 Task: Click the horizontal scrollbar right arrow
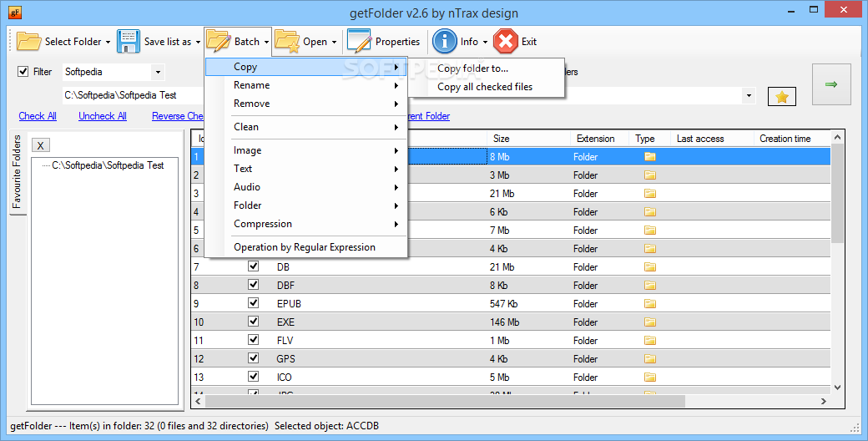pyautogui.click(x=824, y=401)
